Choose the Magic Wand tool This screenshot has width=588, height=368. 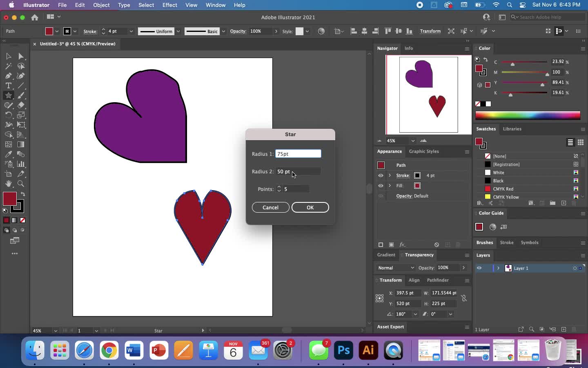9,66
